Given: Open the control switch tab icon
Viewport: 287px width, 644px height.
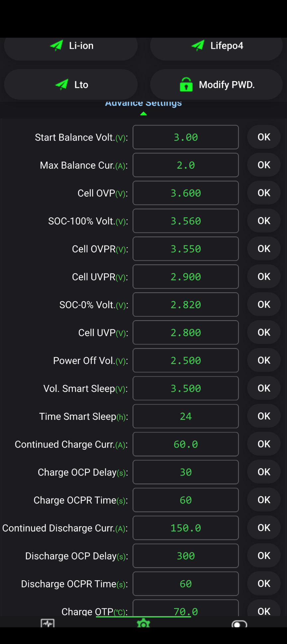Looking at the screenshot, I should pyautogui.click(x=239, y=624).
